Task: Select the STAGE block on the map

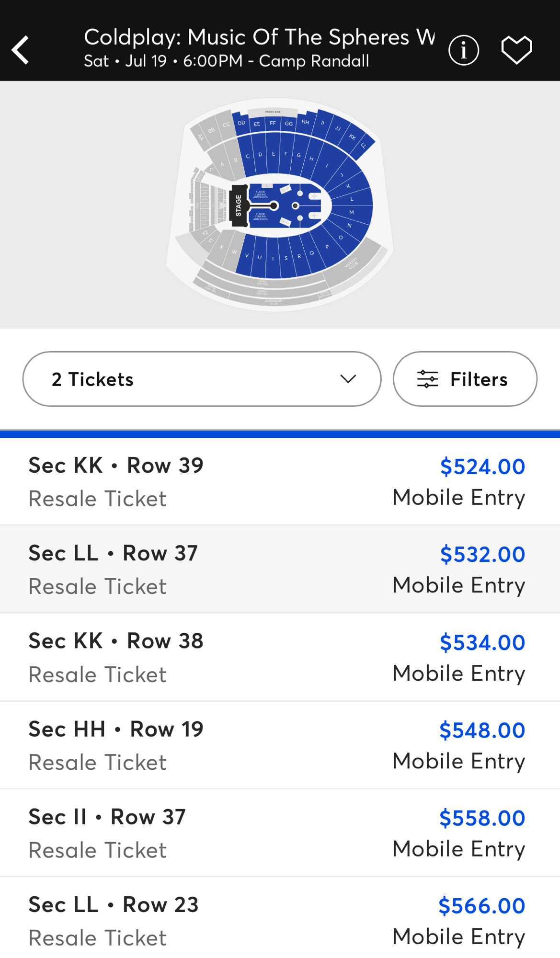Action: click(x=239, y=205)
